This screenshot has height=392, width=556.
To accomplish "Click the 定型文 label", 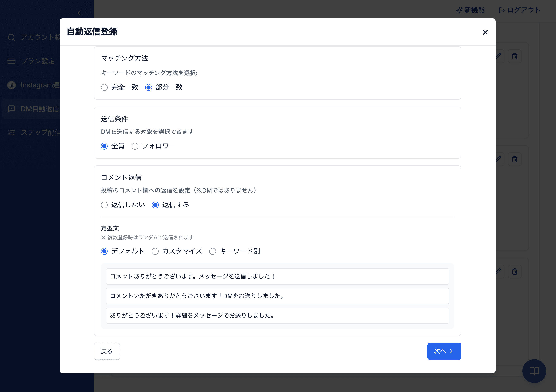I will pos(110,228).
